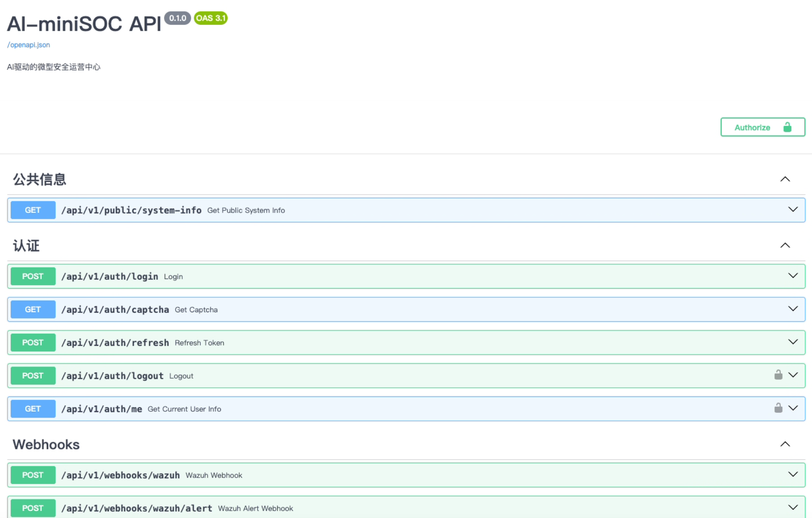812x518 pixels.
Task: Click the lock icon on logout endpoint
Action: (x=778, y=375)
